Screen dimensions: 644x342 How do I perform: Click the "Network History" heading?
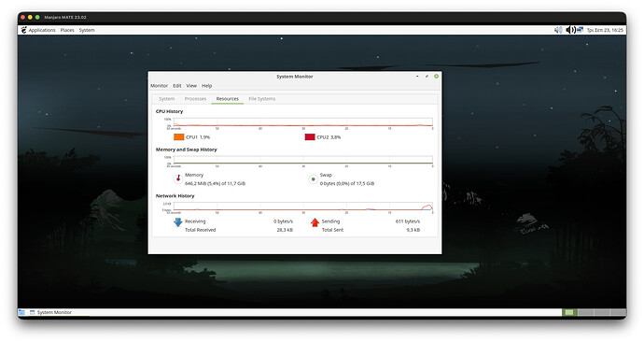coord(175,196)
